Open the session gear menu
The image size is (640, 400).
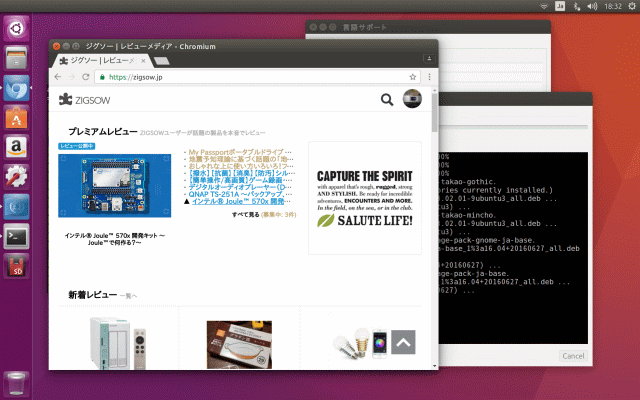(x=631, y=6)
